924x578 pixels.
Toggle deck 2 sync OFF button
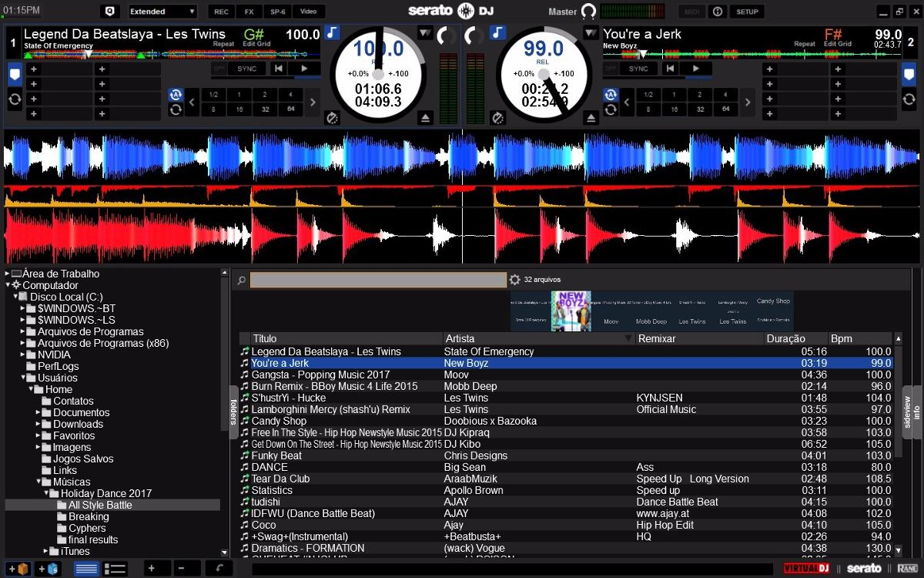coord(609,69)
